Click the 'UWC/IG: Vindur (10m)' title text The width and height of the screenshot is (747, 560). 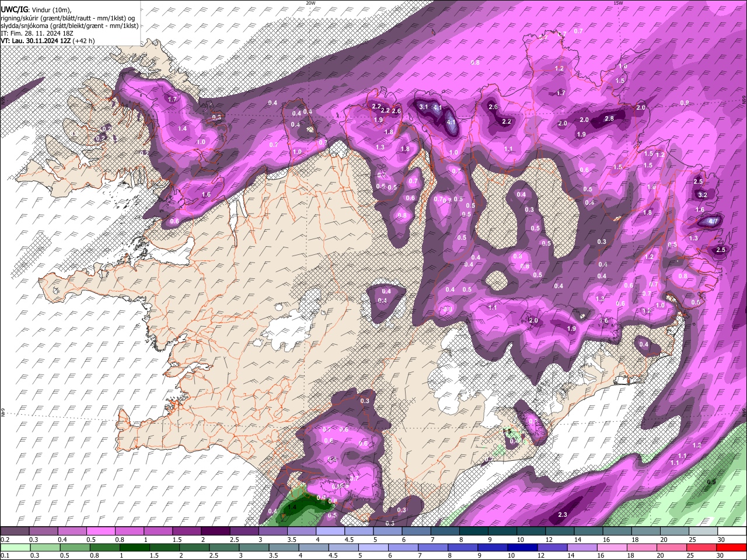click(36, 9)
